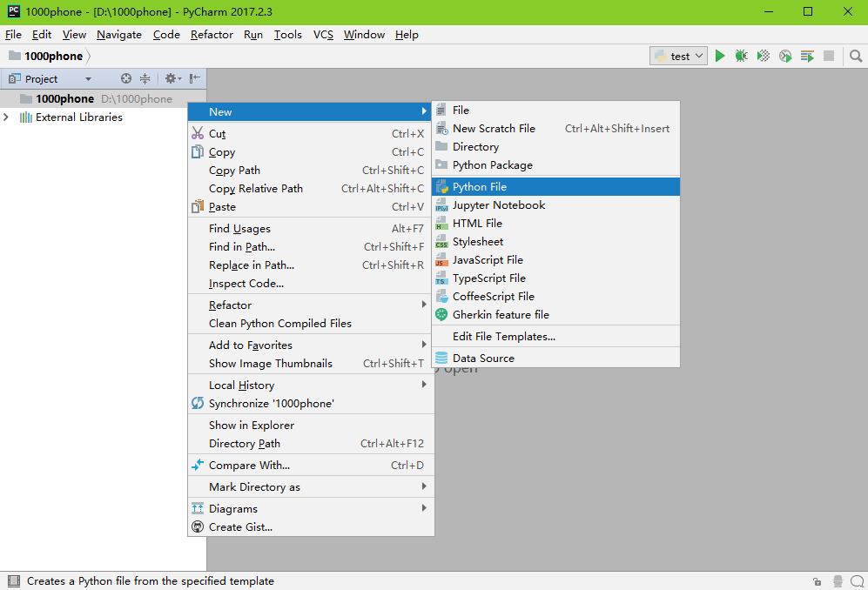Screen dimensions: 868x590
Task: Open Search Everywhere magnifier icon
Action: click(x=856, y=56)
